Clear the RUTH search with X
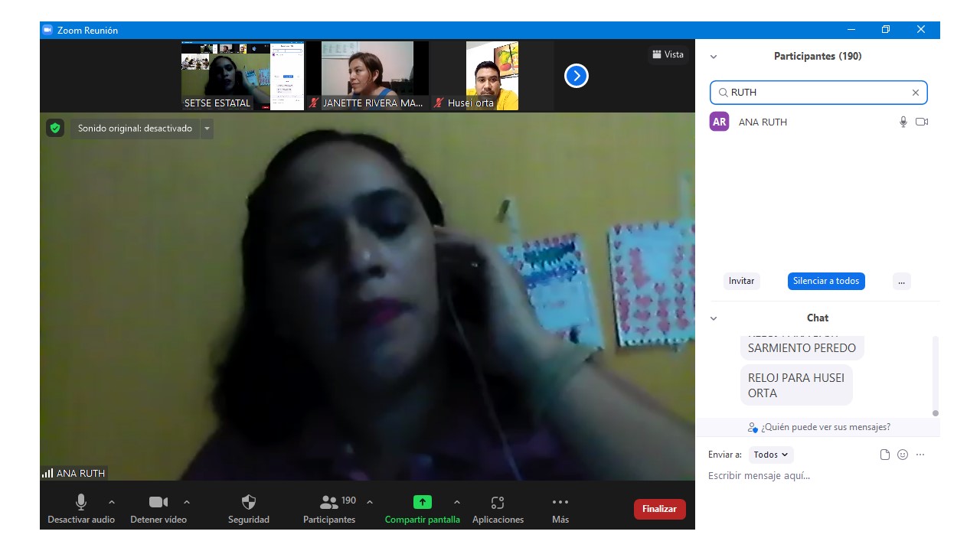Image resolution: width=980 pixels, height=551 pixels. 915,93
